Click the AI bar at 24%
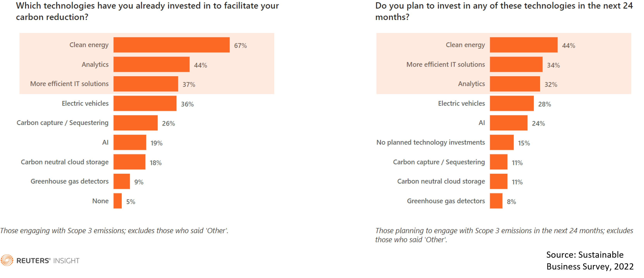The width and height of the screenshot is (644, 278). click(x=508, y=123)
